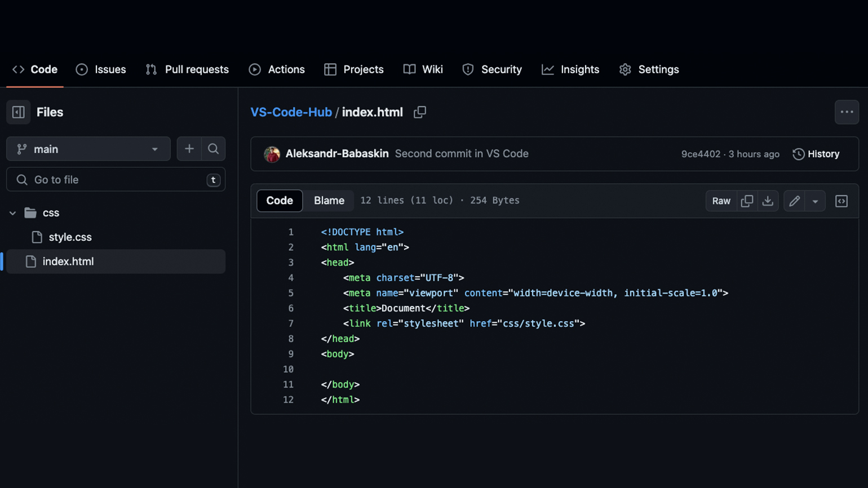The width and height of the screenshot is (868, 488).
Task: Copy file path icon next to index.html
Action: pyautogui.click(x=420, y=112)
